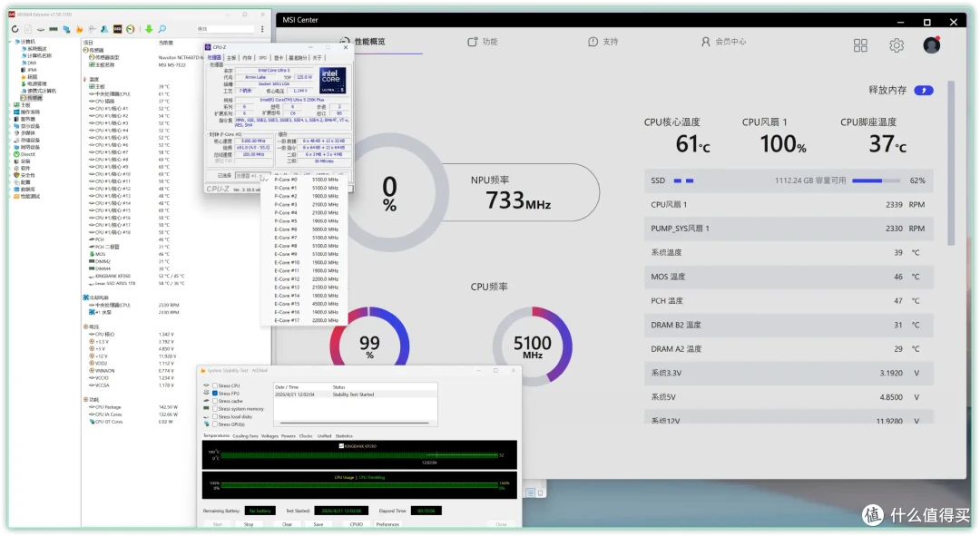Screen dimensions: 980x536
Task: Click the AIDA64 search input field
Action: point(225,29)
